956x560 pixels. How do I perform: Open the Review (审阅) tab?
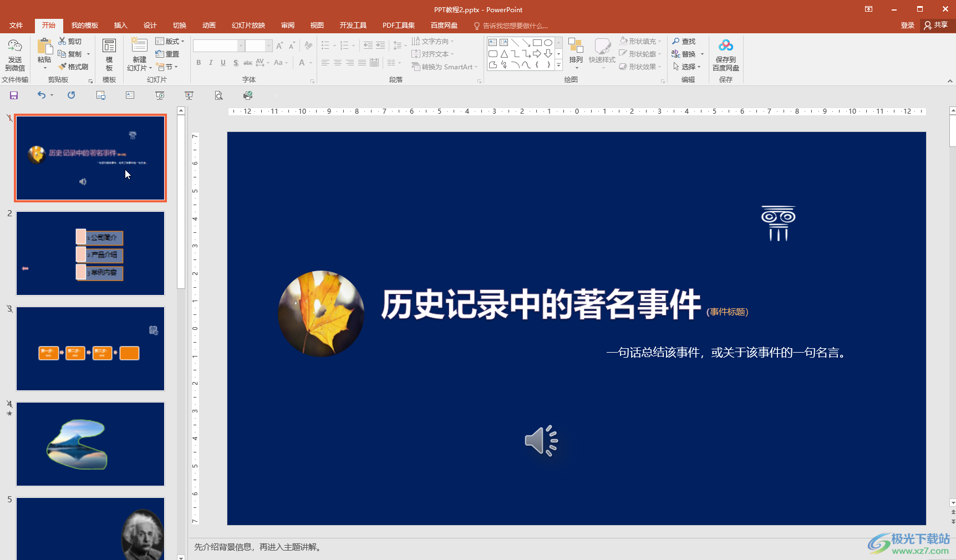point(288,26)
